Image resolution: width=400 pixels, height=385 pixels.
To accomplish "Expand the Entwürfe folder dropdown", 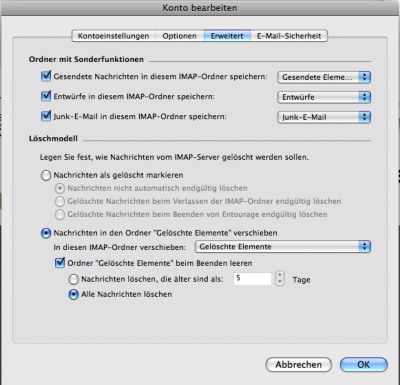I will point(324,97).
